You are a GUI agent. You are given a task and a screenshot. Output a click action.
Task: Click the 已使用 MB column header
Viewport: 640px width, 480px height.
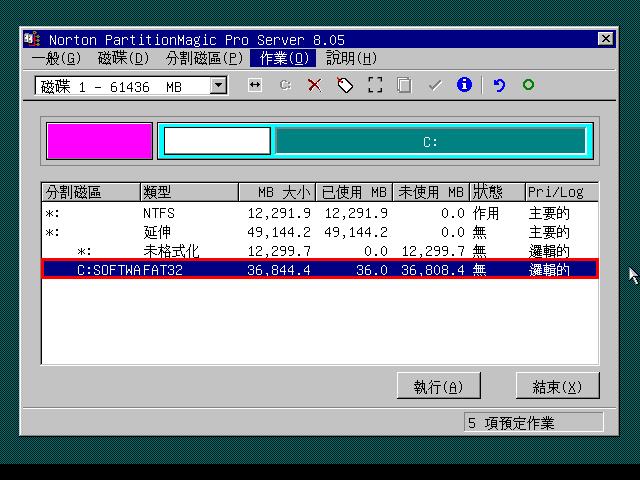pos(354,192)
